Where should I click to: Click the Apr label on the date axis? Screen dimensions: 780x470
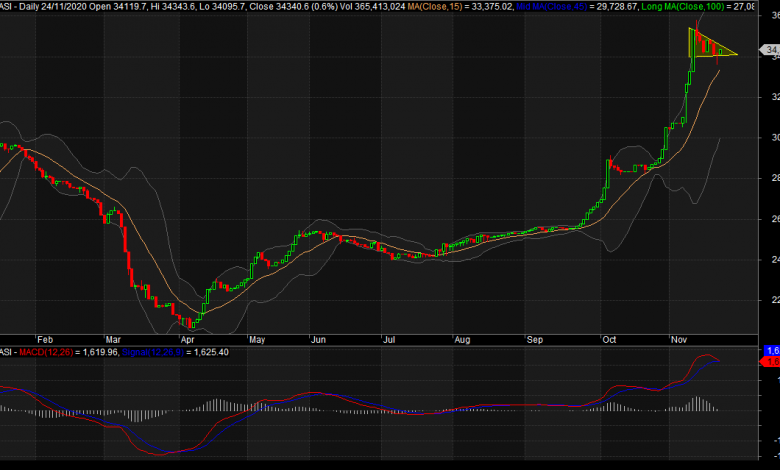pos(186,340)
